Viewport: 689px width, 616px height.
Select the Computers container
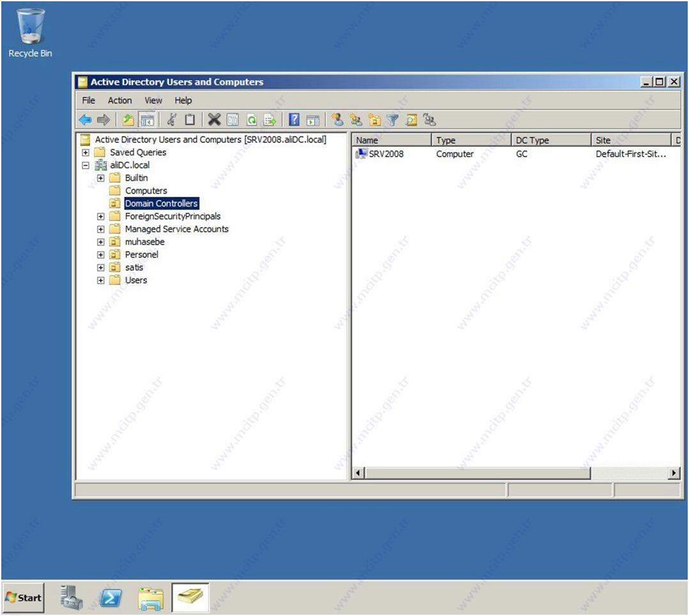146,190
